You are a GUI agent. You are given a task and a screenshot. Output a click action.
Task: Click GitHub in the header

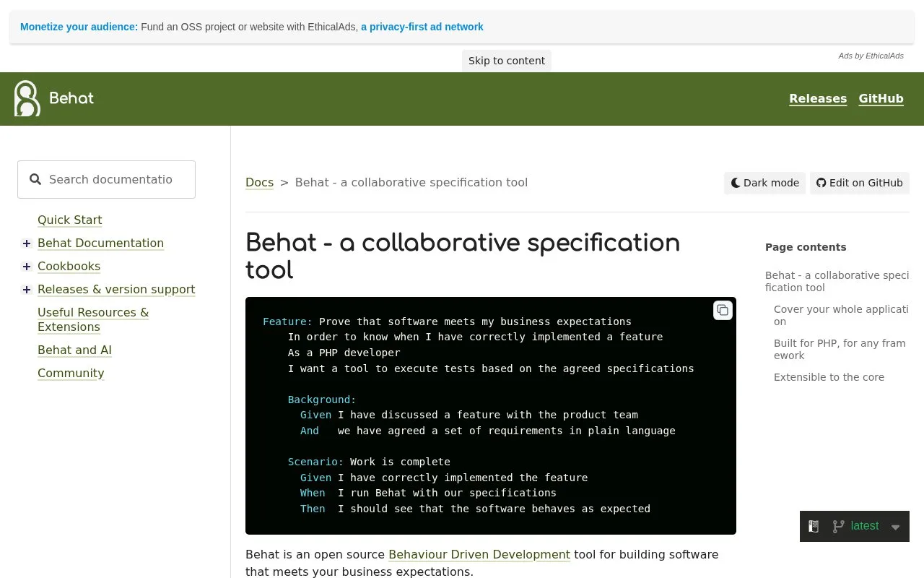coord(881,98)
